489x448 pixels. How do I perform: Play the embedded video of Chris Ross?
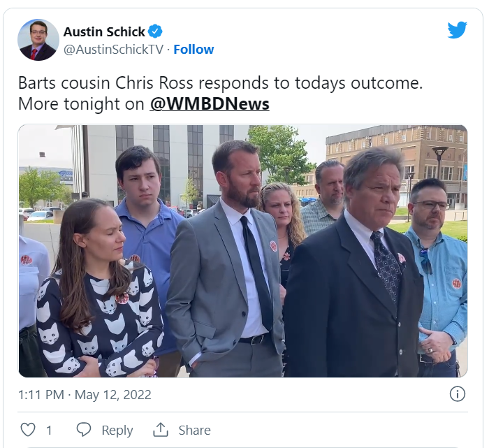point(243,251)
